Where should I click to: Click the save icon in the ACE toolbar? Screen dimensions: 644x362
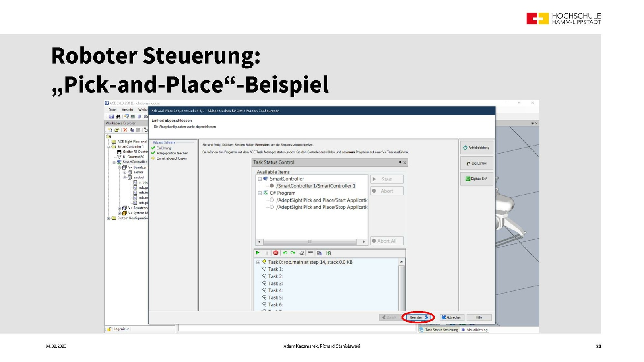[x=111, y=117]
